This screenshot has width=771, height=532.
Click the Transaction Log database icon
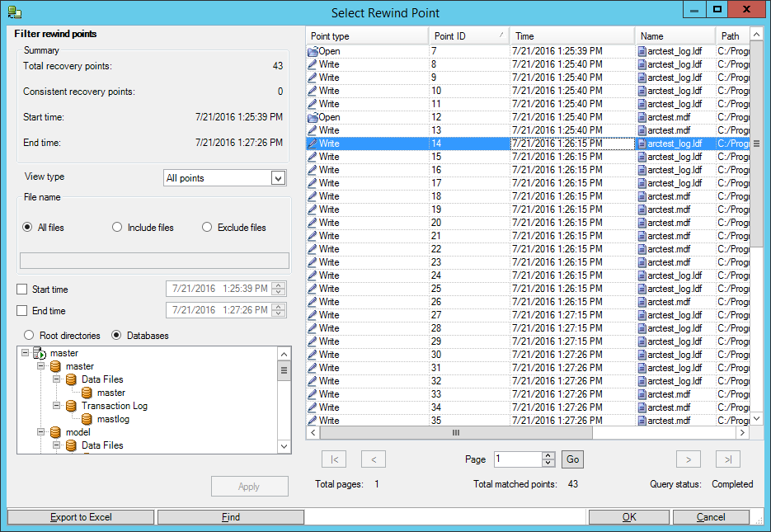point(71,406)
